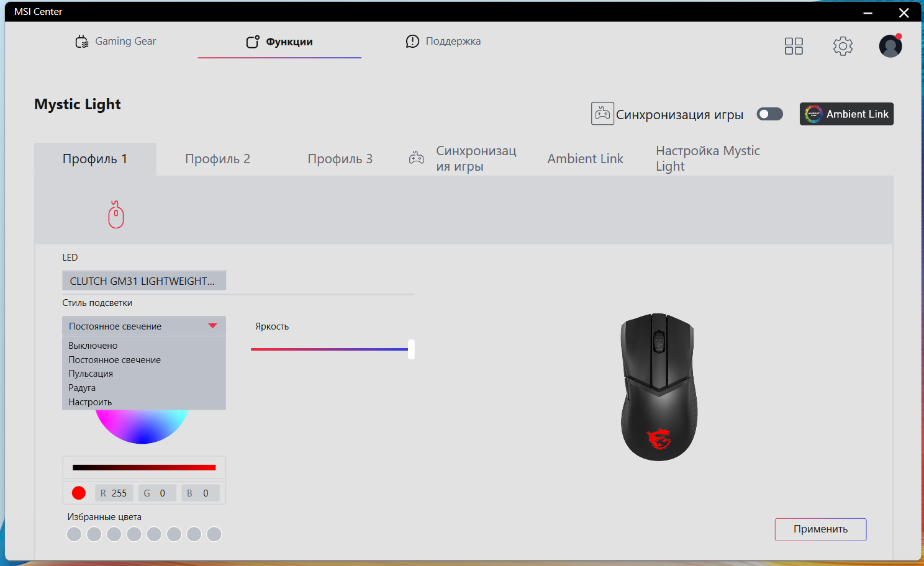Open the settings gear icon
Viewport: 924px width, 566px height.
click(x=843, y=46)
